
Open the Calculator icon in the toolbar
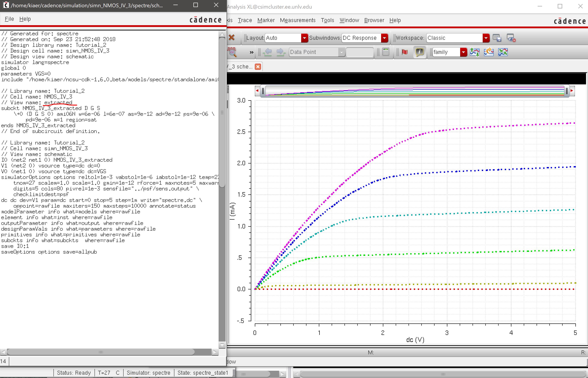click(386, 52)
